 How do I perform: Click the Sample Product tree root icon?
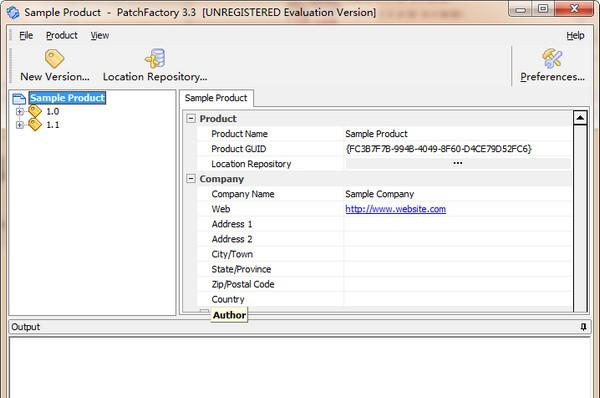click(19, 98)
